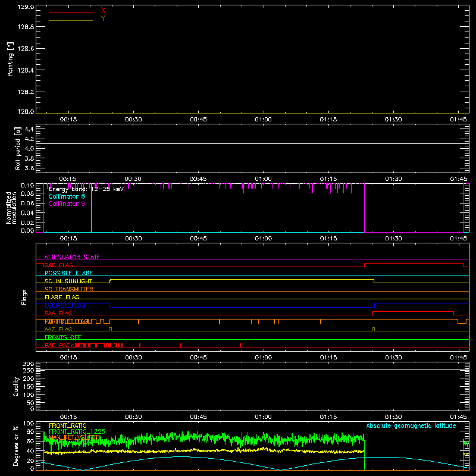This screenshot has height=476, width=476.
Task: Click the A4Z_FLAG label
Action: tap(58, 330)
